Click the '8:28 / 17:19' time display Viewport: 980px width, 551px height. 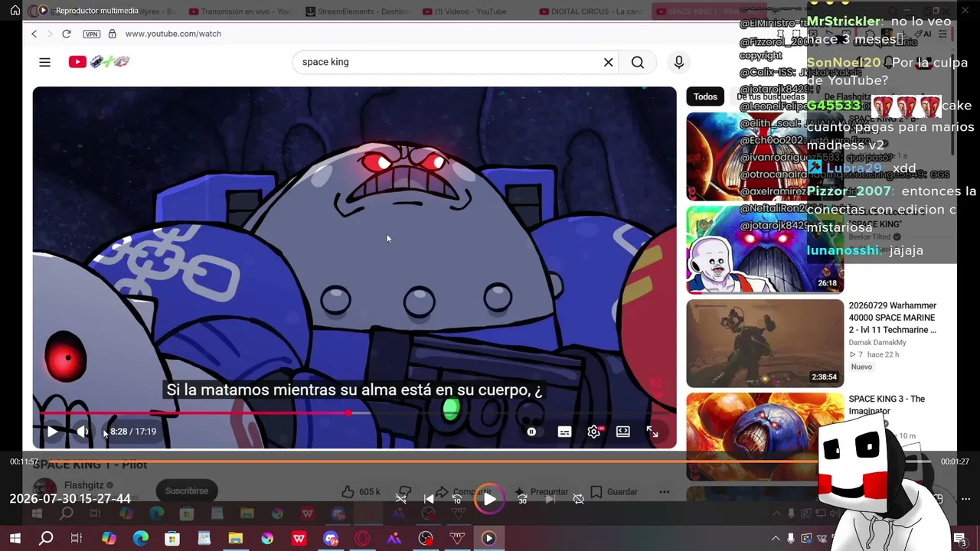tap(133, 432)
